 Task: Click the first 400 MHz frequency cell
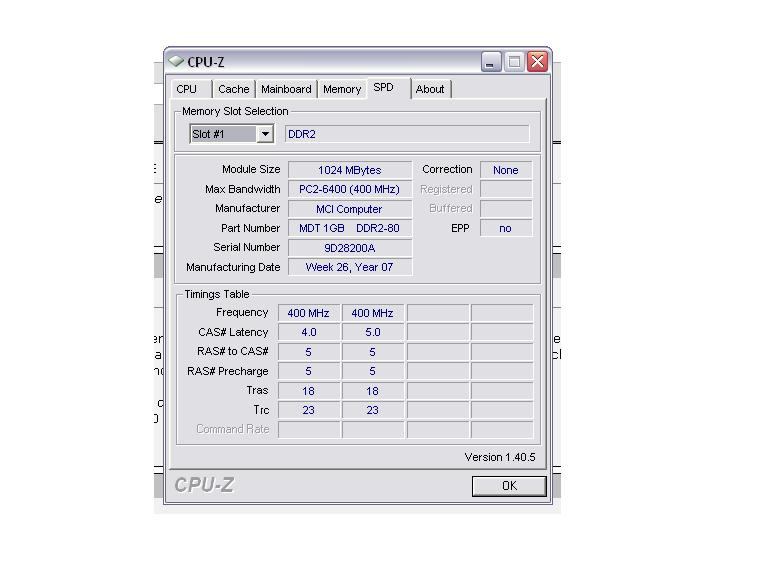[x=309, y=313]
